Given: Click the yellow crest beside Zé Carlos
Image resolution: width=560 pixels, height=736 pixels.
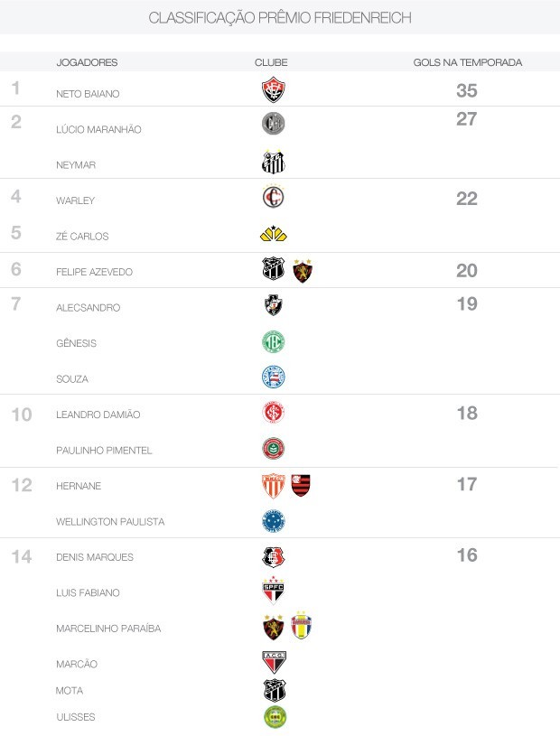Looking at the screenshot, I should 273,235.
